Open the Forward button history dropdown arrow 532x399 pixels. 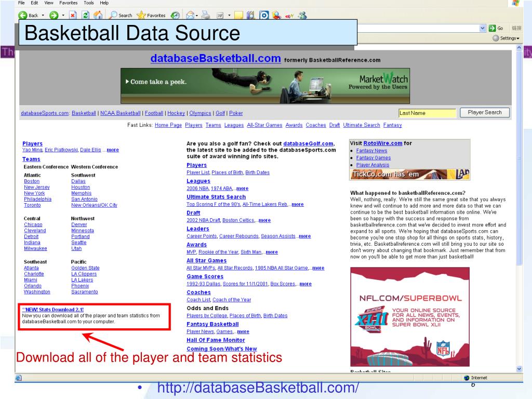point(63,16)
